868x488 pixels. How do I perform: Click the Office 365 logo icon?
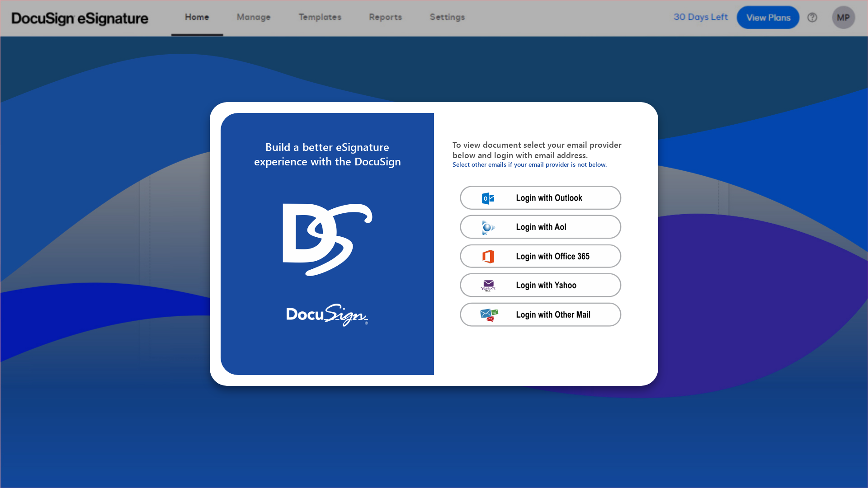point(488,257)
